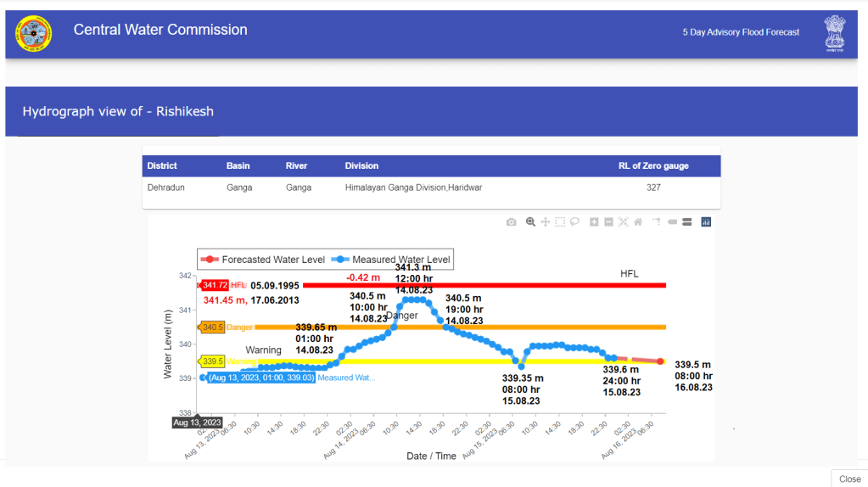Image resolution: width=868 pixels, height=487 pixels.
Task: Click the orange 340.5 Danger level tag
Action: (x=211, y=327)
